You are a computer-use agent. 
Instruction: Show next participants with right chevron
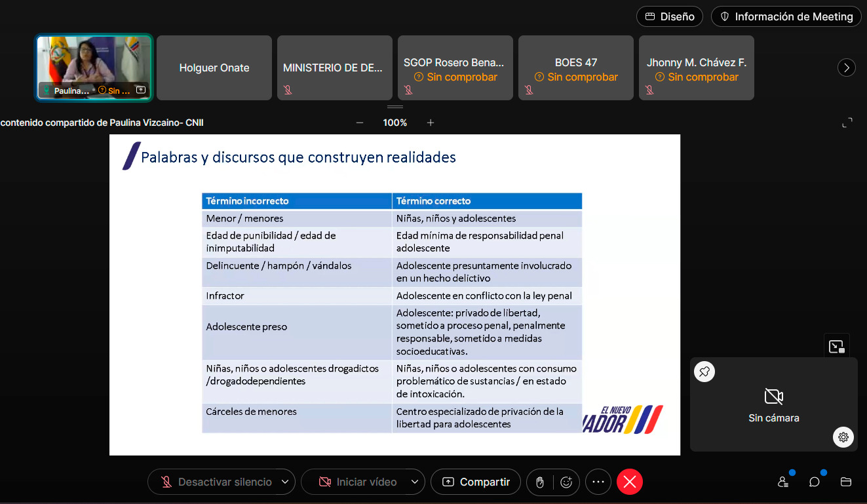coord(847,68)
